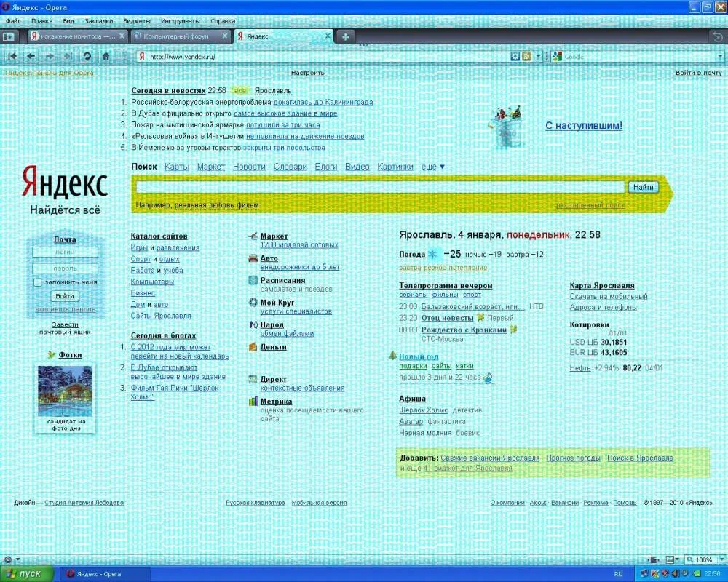Click the blue icon left of RSS

pos(515,56)
